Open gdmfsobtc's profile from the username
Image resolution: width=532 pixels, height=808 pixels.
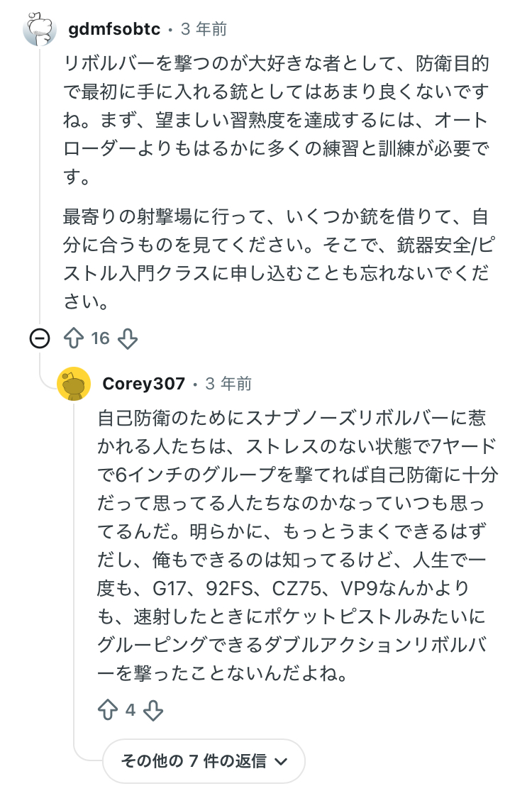(114, 29)
